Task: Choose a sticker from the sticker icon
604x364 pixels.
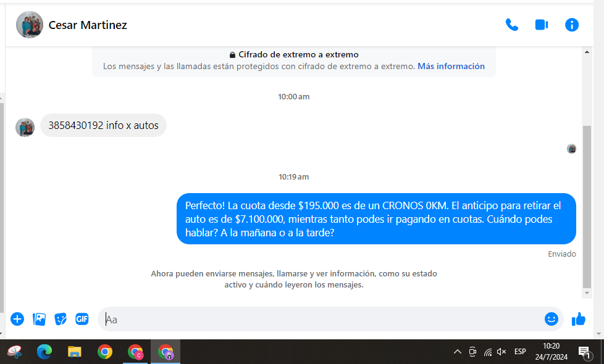Action: pos(61,319)
